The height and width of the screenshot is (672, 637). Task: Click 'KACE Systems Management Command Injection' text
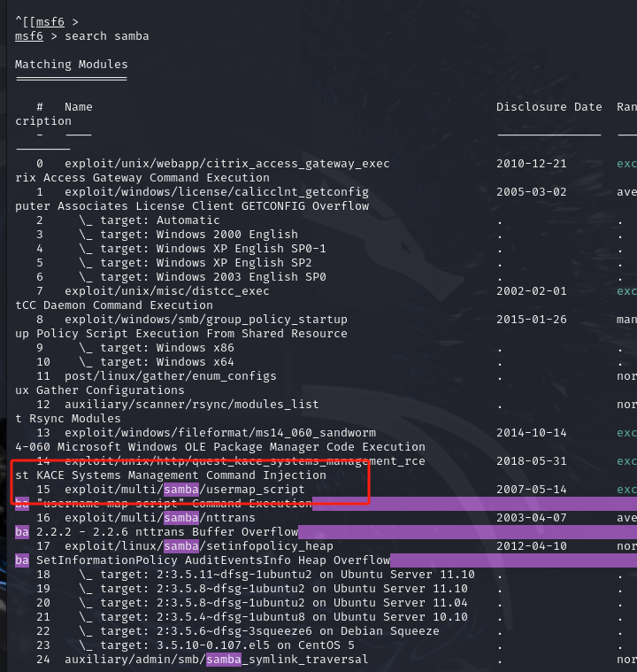(x=181, y=475)
